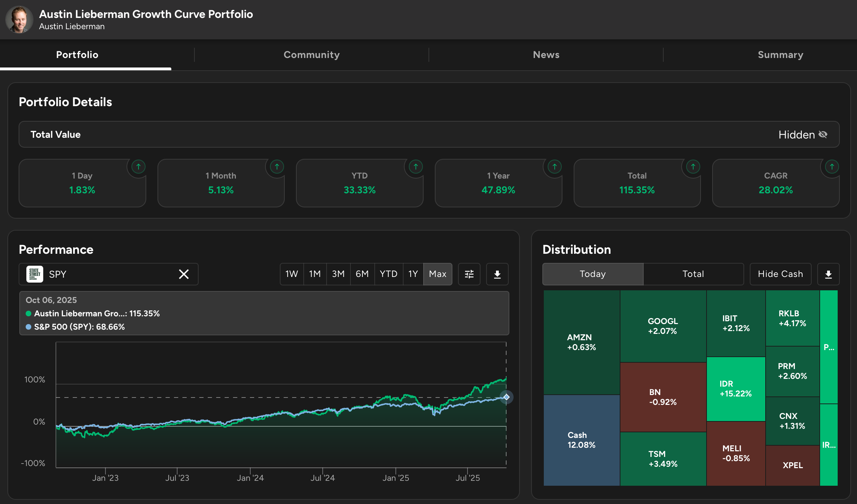Select the 6M chart time range
Viewport: 857px width, 504px height.
(362, 274)
